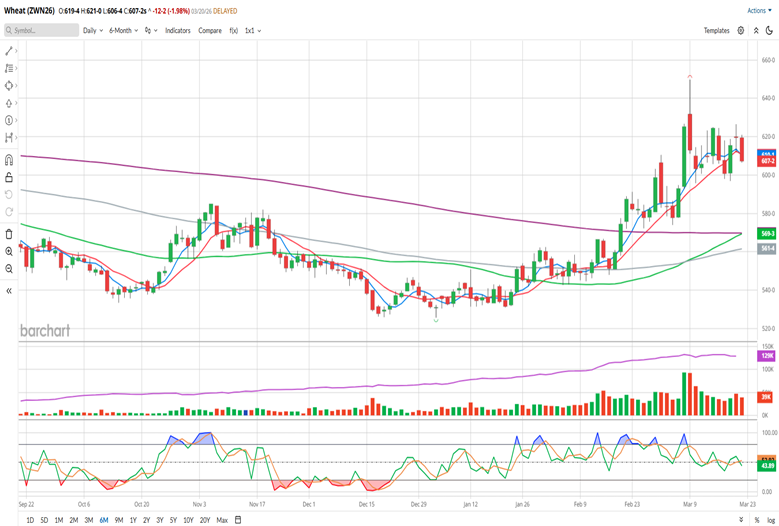Set chart range to 3Y
779x526 pixels.
[x=160, y=520]
